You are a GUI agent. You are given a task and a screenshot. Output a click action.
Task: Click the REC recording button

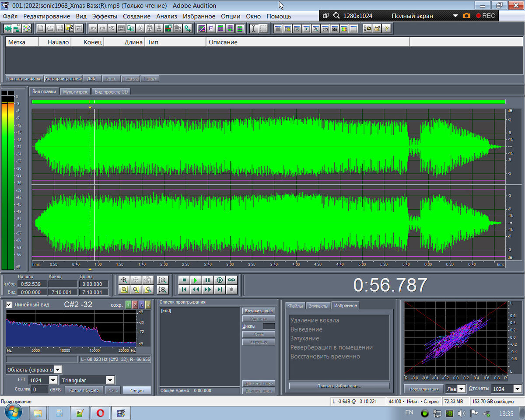point(486,15)
